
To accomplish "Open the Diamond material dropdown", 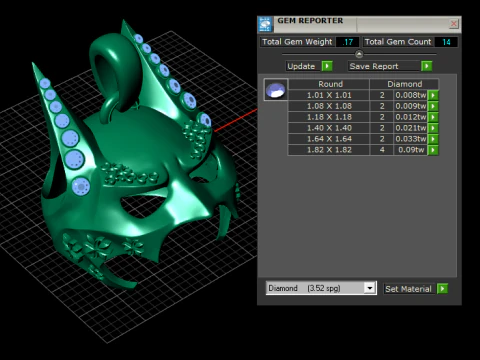I will 370,288.
